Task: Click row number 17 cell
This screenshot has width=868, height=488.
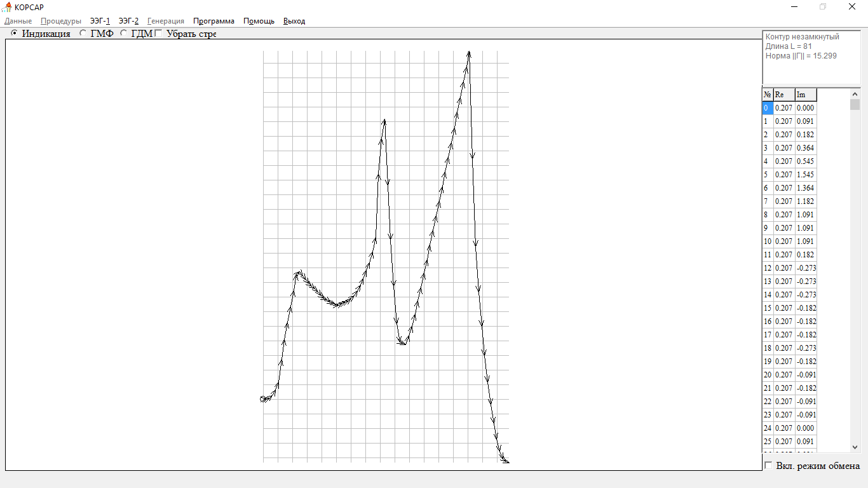Action: coord(768,335)
